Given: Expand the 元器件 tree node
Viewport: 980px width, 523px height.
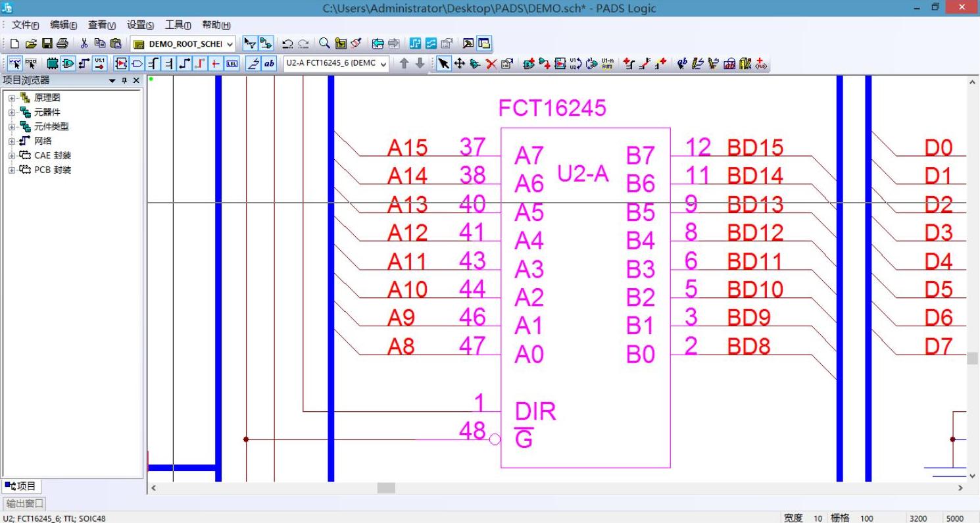Looking at the screenshot, I should [x=11, y=112].
